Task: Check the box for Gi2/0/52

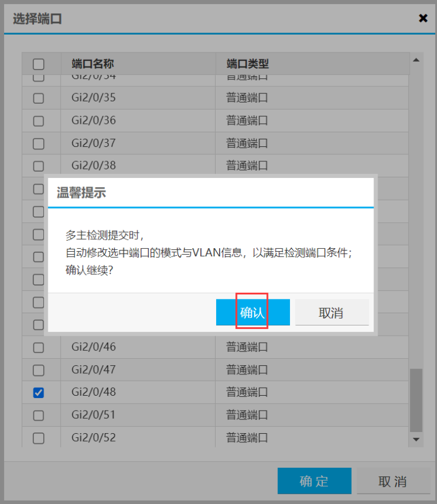Action: tap(38, 438)
